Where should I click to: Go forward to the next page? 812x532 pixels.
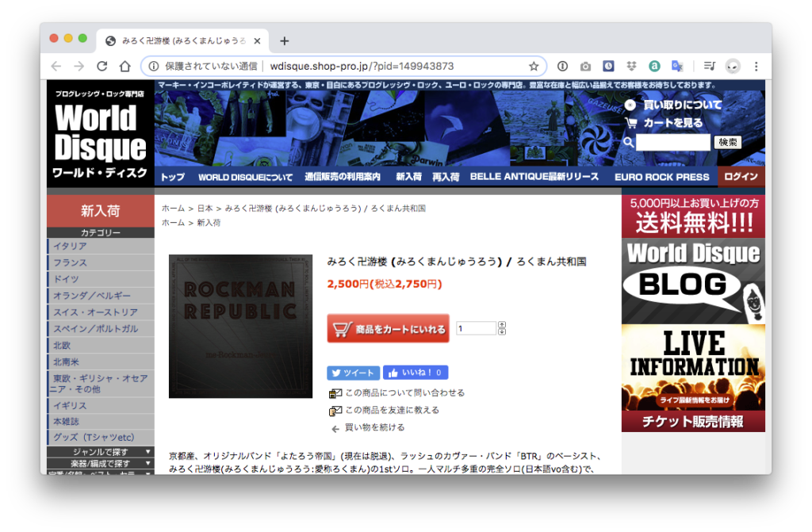pyautogui.click(x=79, y=67)
